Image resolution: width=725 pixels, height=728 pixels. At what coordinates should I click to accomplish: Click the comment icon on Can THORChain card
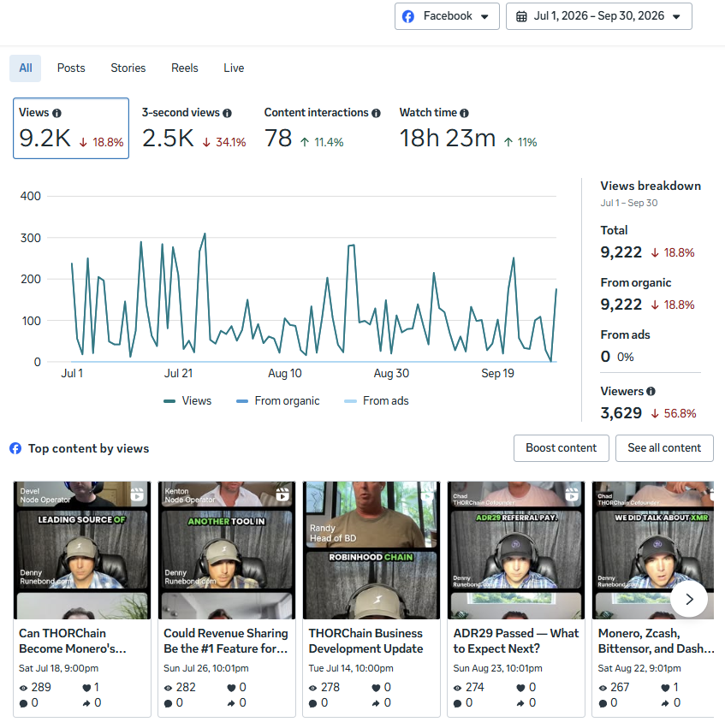click(23, 704)
